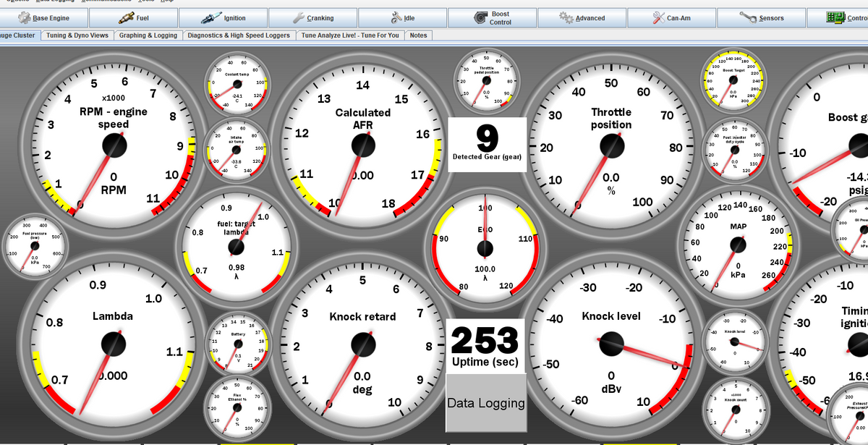Switch to Graphing & Logging tab
Screen dimensions: 868x445
point(148,35)
